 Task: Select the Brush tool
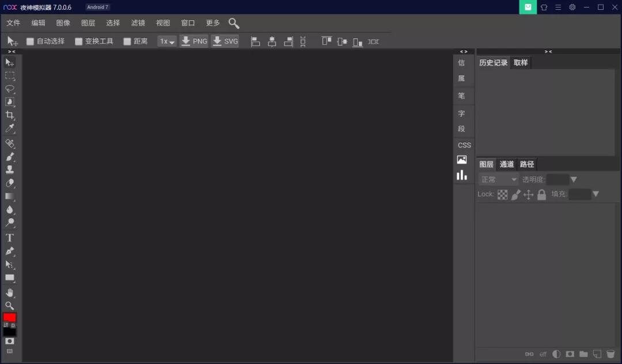tap(10, 156)
